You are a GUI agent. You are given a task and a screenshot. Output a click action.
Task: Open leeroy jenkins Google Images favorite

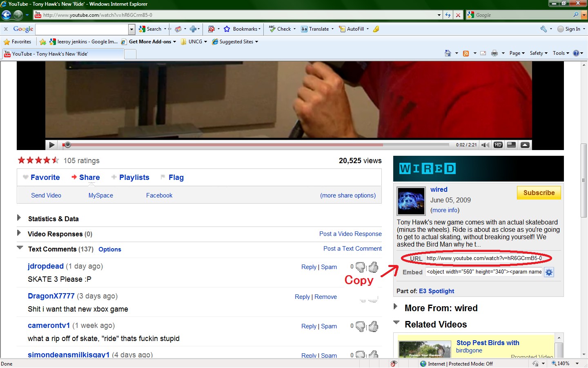tap(84, 42)
